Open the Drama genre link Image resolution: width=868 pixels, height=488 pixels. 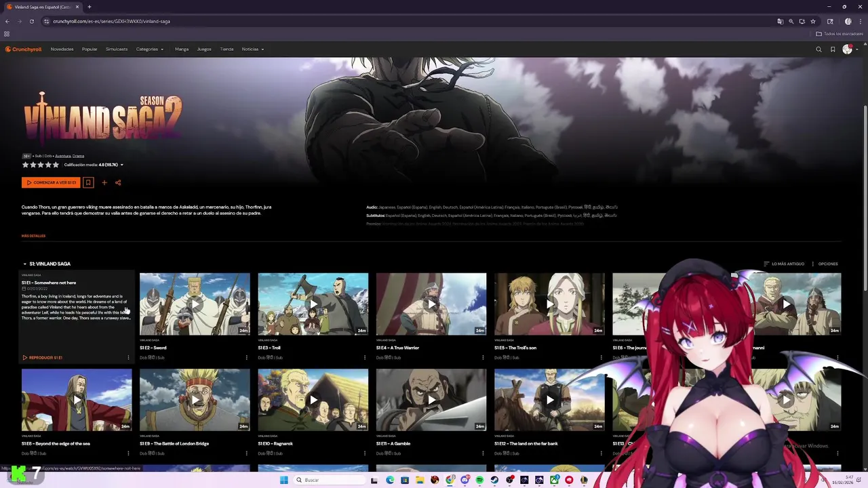coord(78,156)
